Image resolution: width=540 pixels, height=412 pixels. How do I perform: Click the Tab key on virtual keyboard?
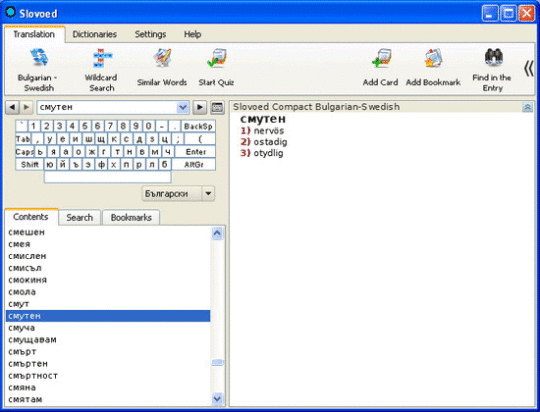[x=23, y=139]
